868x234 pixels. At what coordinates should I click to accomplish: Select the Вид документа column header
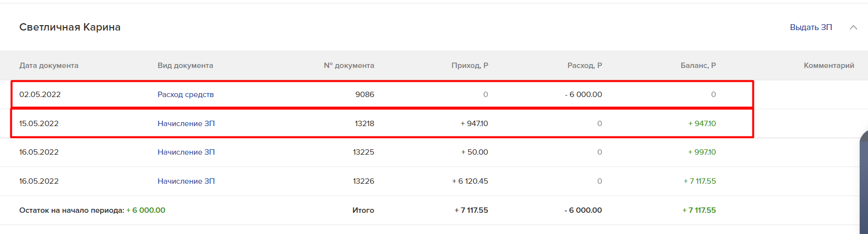coord(185,66)
